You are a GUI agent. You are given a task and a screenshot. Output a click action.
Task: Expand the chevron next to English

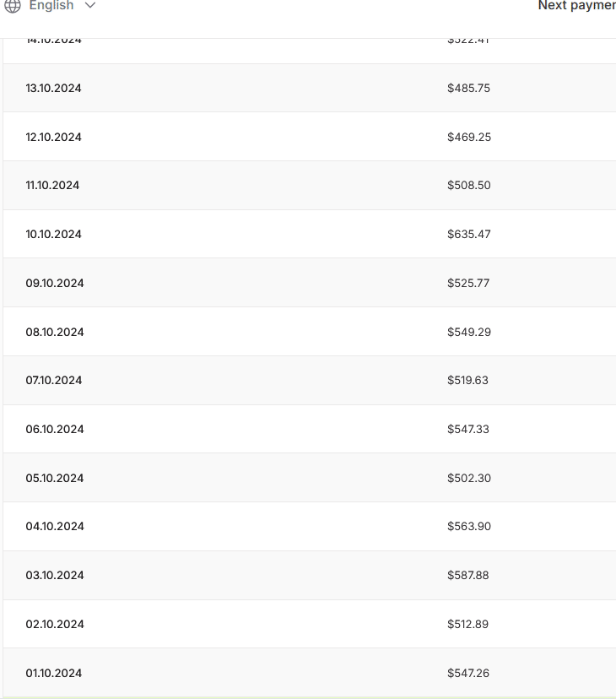pyautogui.click(x=90, y=6)
